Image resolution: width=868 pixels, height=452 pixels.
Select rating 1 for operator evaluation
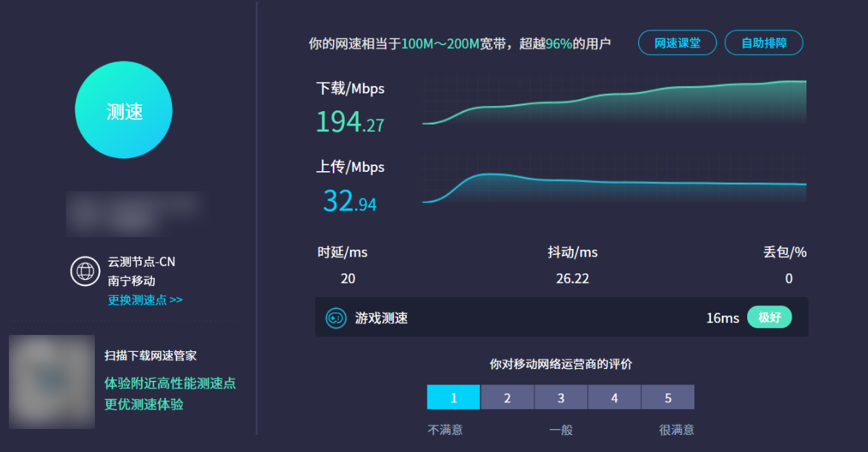click(454, 397)
